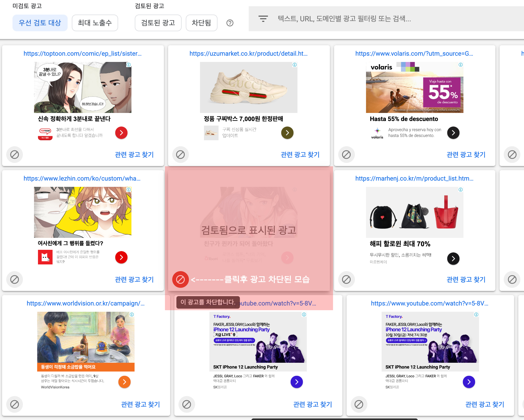This screenshot has height=420, width=524.
Task: Open the lezhin.com ad URL link
Action: click(x=82, y=179)
